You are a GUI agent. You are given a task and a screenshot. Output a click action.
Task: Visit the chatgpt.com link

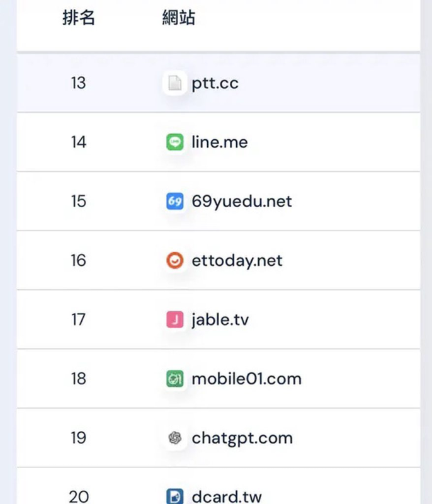coord(242,438)
